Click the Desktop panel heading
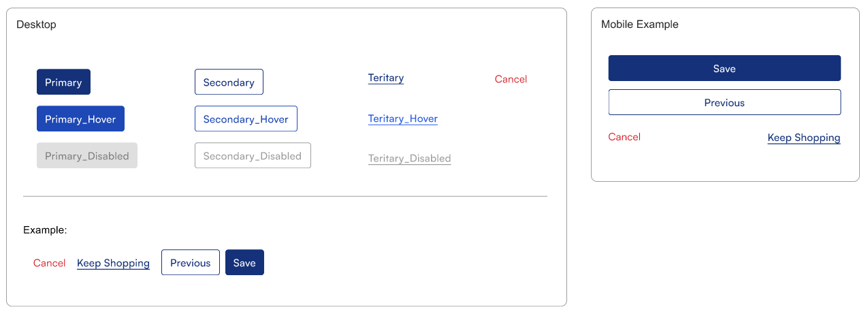This screenshot has width=868, height=316. tap(36, 25)
